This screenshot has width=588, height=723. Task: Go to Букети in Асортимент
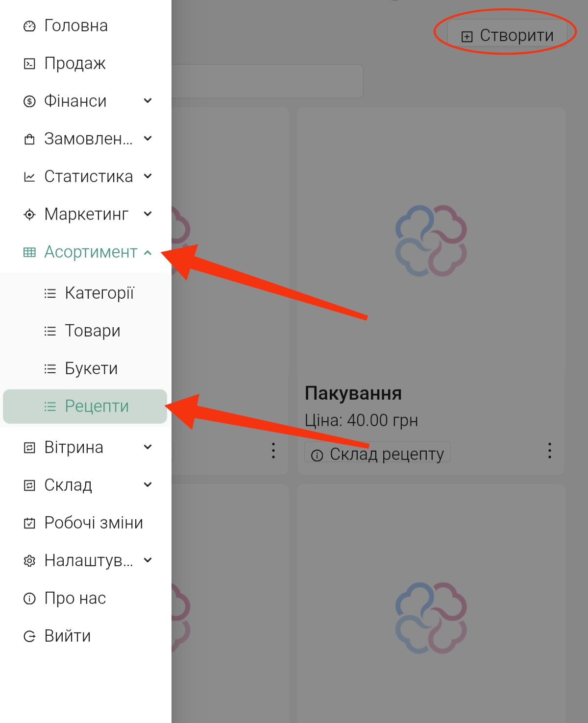coord(91,368)
